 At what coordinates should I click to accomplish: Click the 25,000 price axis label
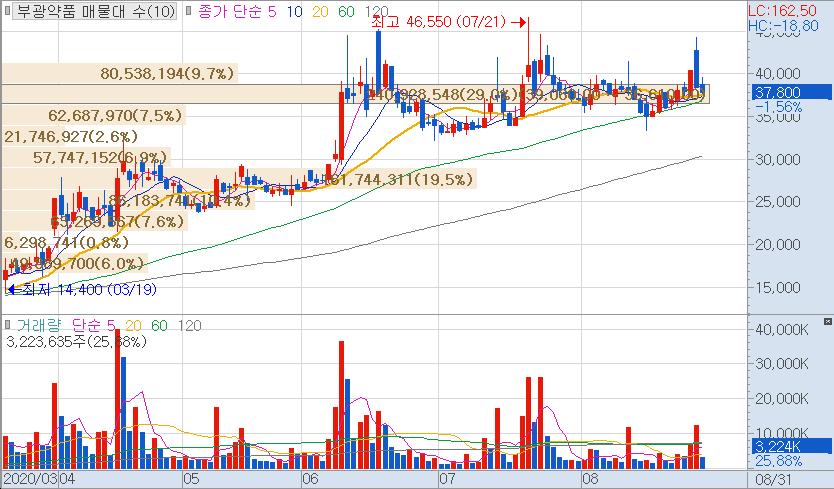[778, 202]
